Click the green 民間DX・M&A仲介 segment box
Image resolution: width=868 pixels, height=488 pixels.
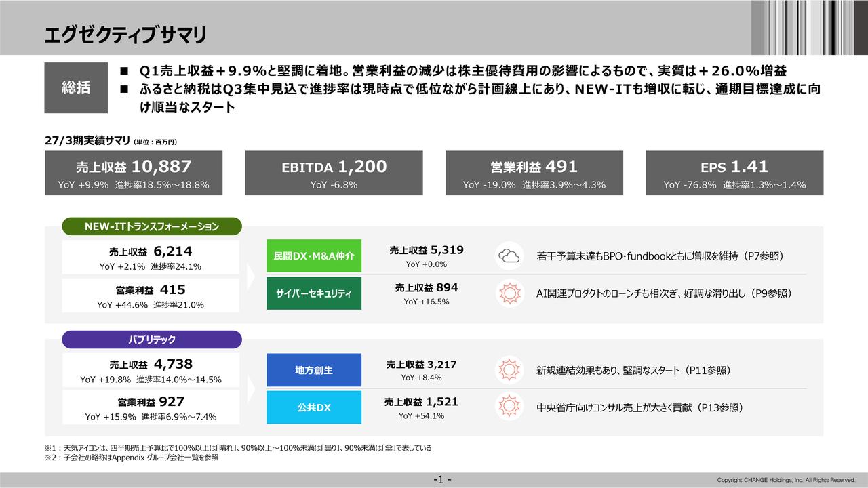pyautogui.click(x=314, y=256)
